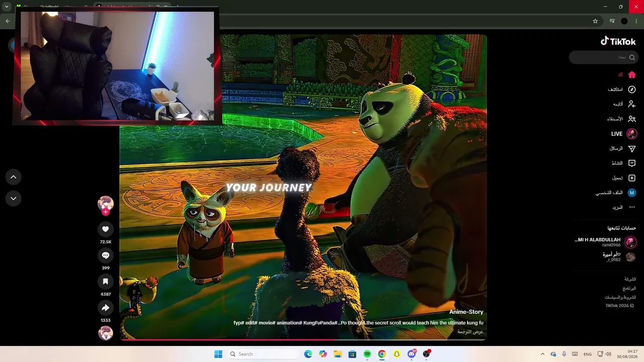Image resolution: width=644 pixels, height=362 pixels.
Task: Follow the creator using the red plus badge
Action: pos(106,212)
